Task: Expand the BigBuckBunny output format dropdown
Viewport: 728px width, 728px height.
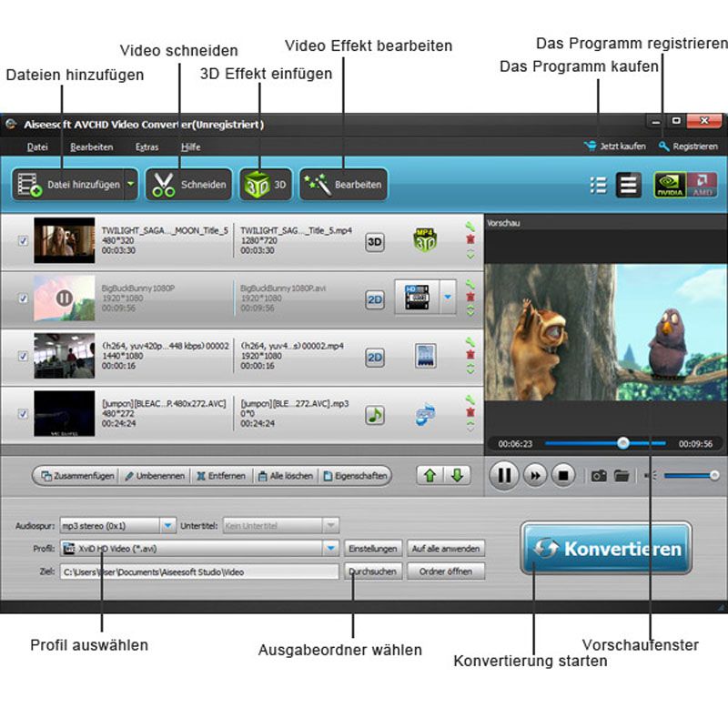Action: click(x=447, y=296)
